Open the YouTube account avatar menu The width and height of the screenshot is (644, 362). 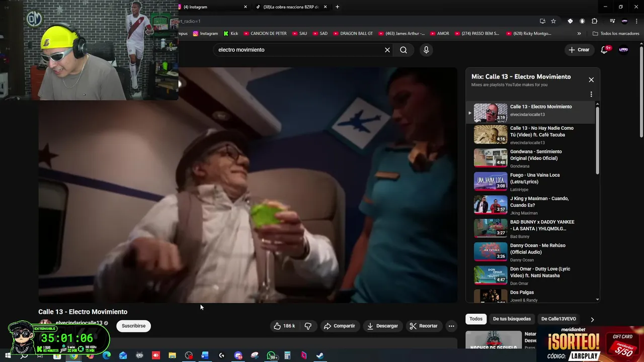(623, 50)
